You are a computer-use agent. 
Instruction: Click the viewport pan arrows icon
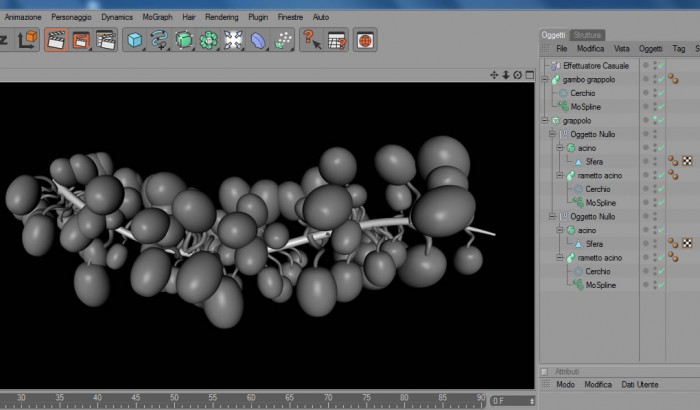[x=494, y=75]
